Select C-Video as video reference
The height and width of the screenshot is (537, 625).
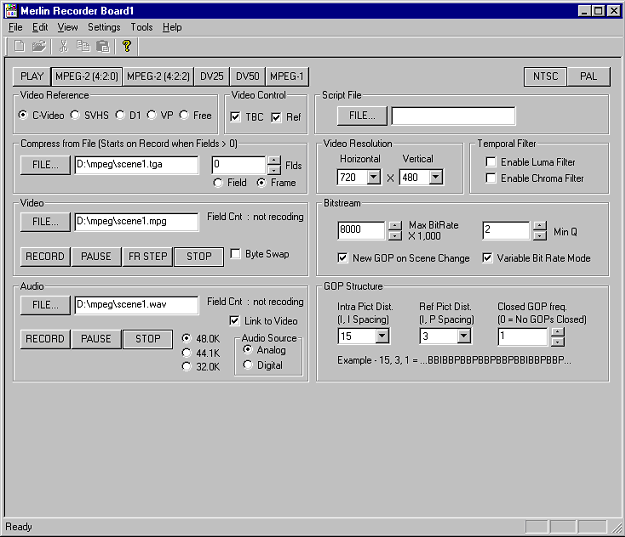pos(41,115)
